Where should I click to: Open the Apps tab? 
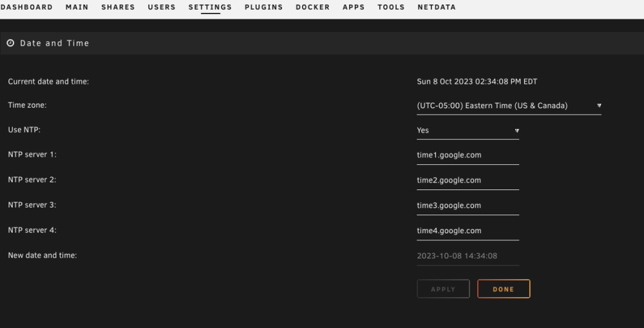pyautogui.click(x=354, y=7)
